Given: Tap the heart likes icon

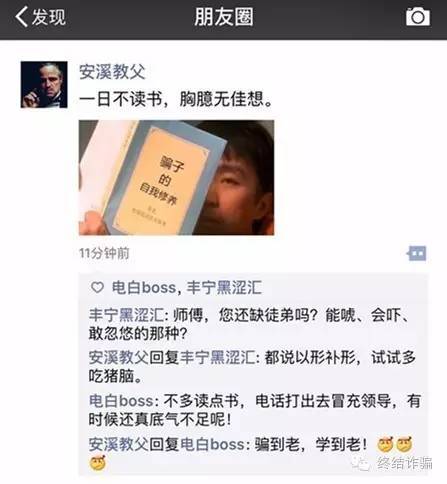Looking at the screenshot, I should pos(97,287).
